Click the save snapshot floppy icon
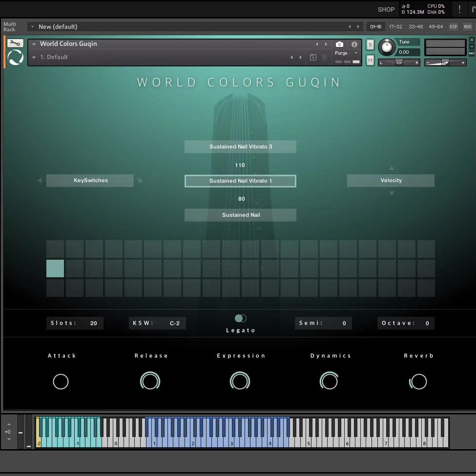 pos(313,57)
